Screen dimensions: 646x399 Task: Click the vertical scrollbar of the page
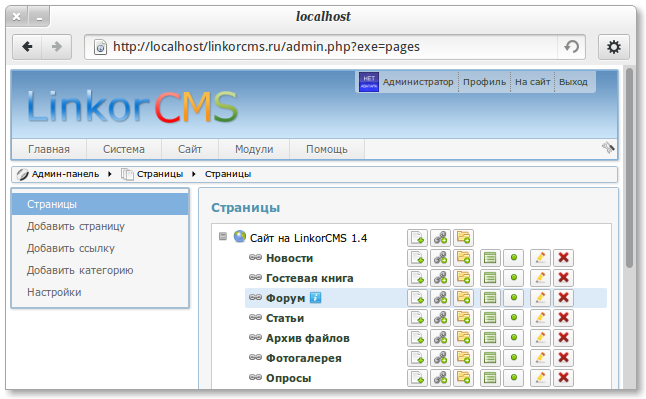(629, 168)
